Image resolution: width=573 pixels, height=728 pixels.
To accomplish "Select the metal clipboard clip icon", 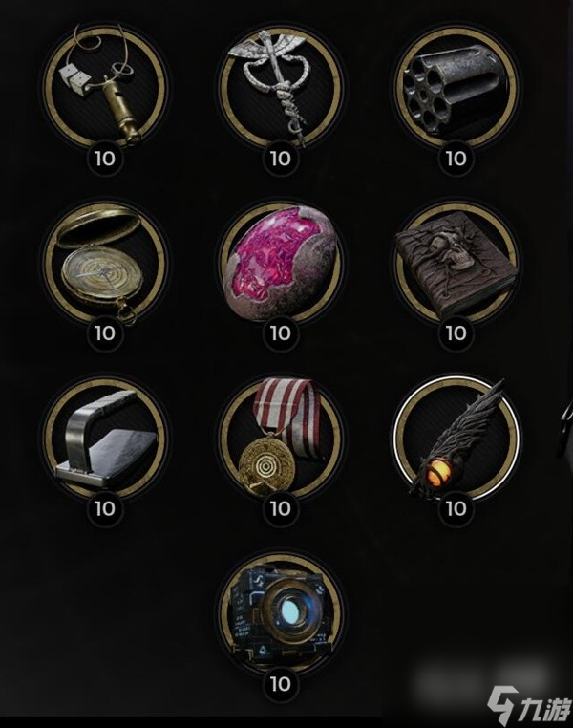I will 104,438.
